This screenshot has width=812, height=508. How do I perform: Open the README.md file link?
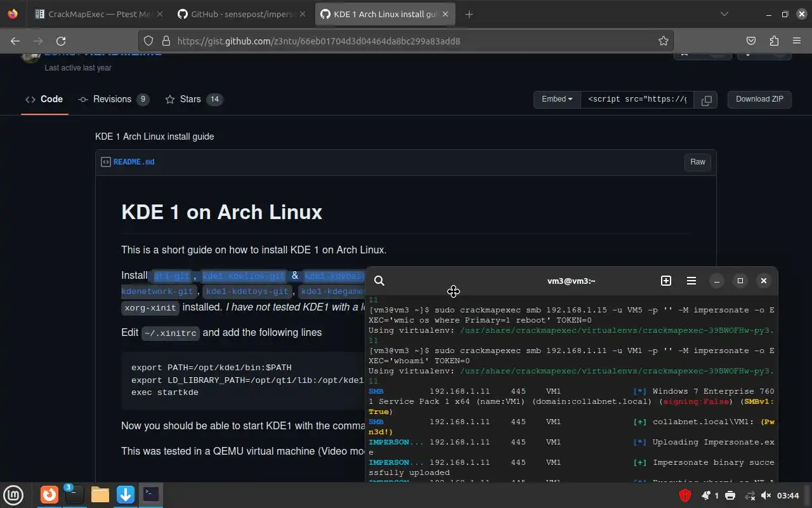(134, 162)
